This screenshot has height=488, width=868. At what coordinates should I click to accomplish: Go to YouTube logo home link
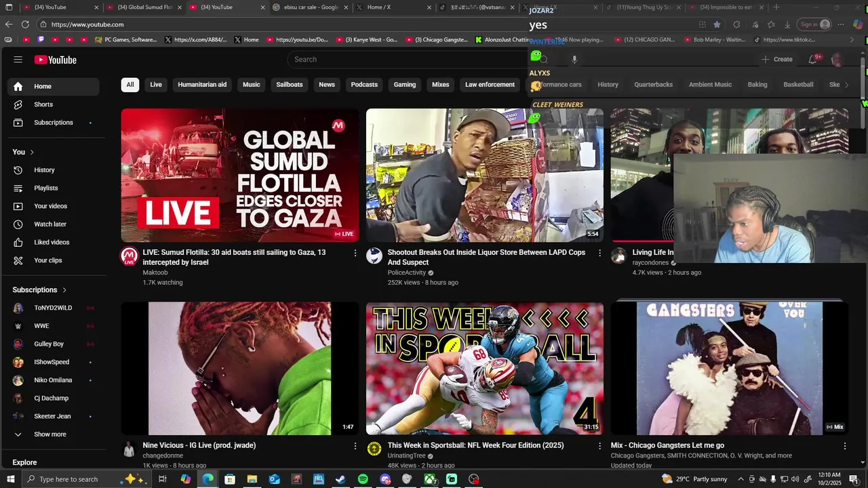click(56, 60)
